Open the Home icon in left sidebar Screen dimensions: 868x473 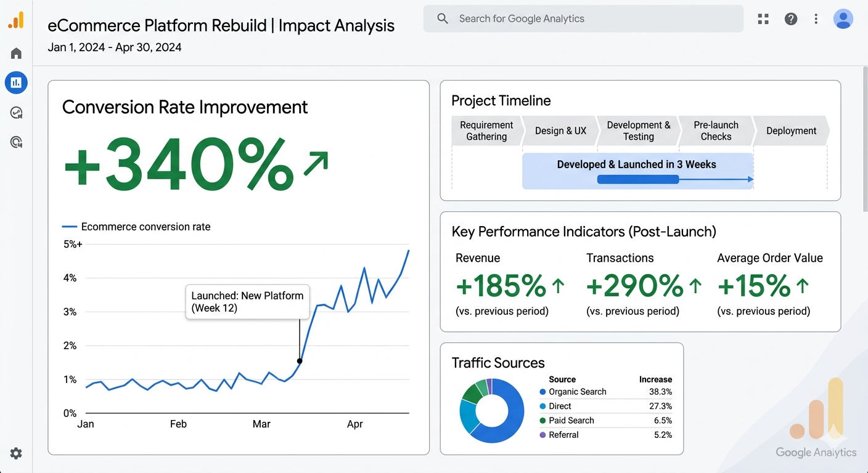pyautogui.click(x=16, y=54)
